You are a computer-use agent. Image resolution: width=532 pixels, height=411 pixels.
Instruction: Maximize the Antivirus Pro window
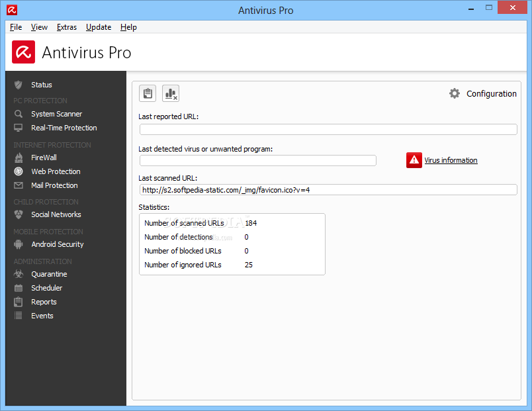coord(489,7)
